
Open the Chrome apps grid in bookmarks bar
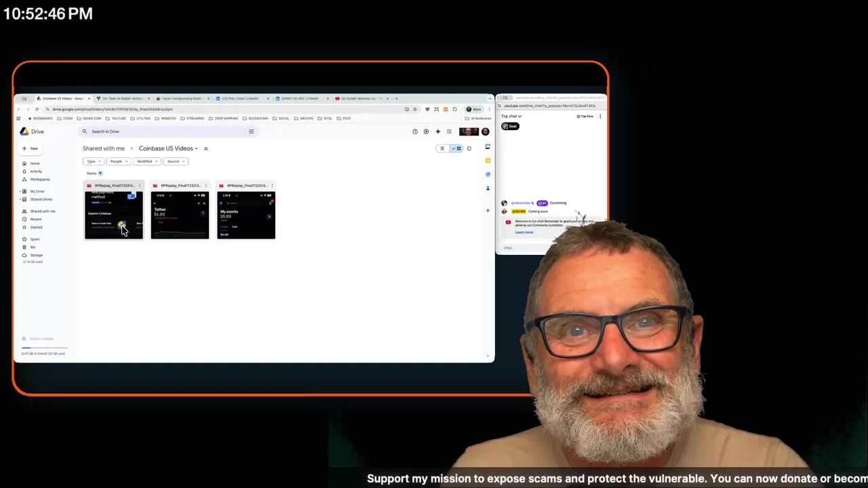(x=18, y=119)
